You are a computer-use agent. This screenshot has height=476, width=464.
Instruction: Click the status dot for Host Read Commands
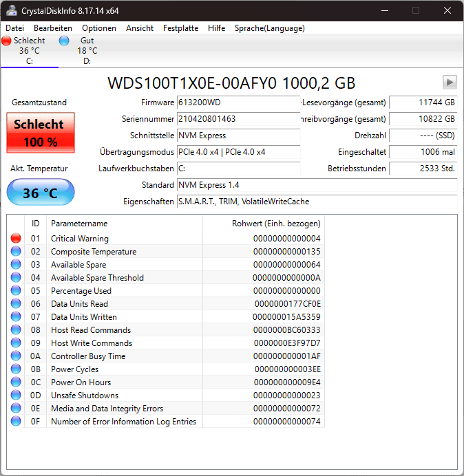(16, 329)
